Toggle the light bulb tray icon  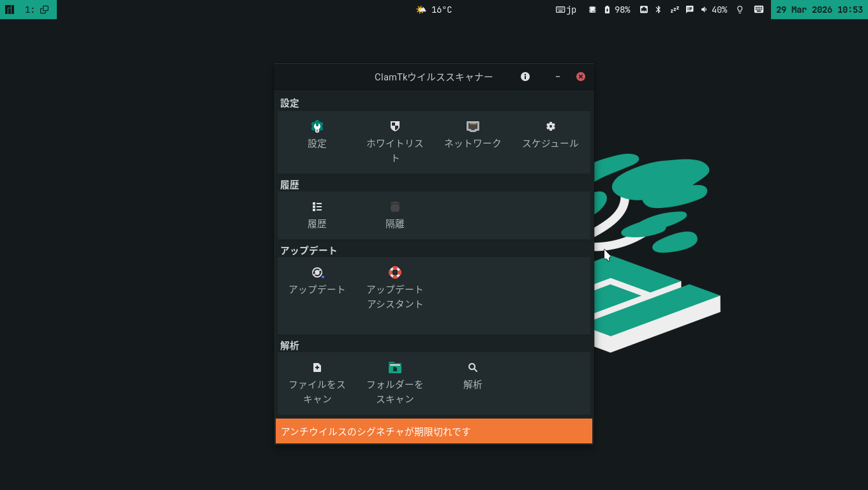pyautogui.click(x=740, y=10)
